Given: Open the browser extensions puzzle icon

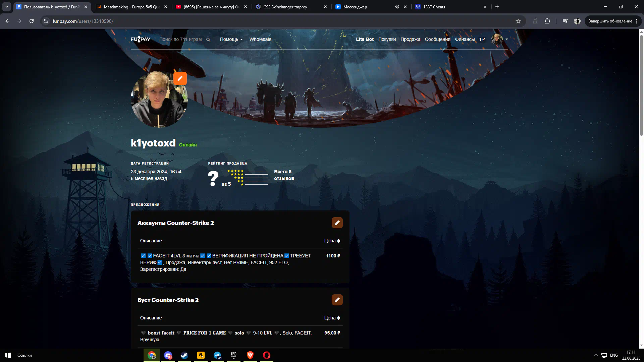Looking at the screenshot, I should [547, 21].
